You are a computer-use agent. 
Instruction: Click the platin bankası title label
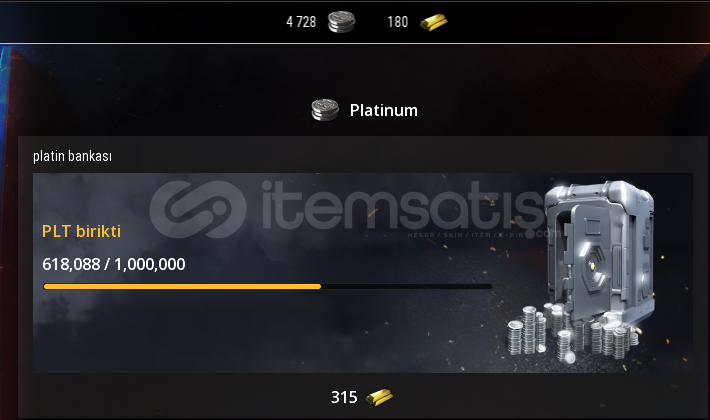point(72,156)
